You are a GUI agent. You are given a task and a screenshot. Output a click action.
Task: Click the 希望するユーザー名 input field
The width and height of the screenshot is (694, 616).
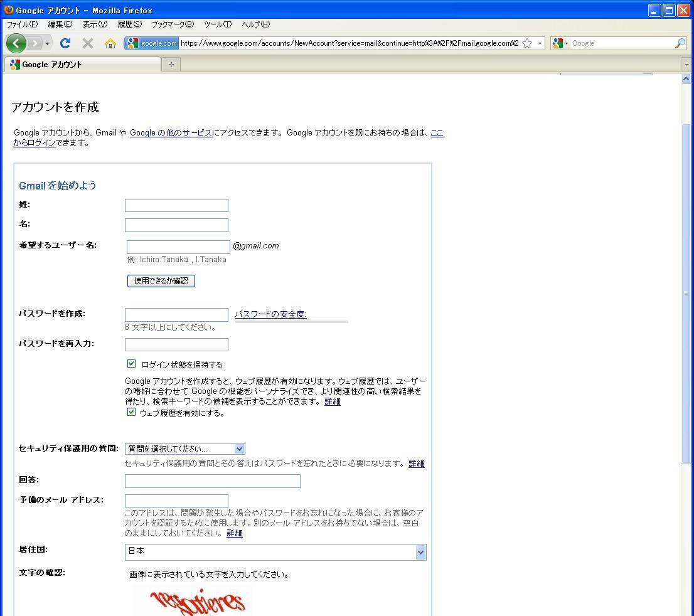point(178,247)
